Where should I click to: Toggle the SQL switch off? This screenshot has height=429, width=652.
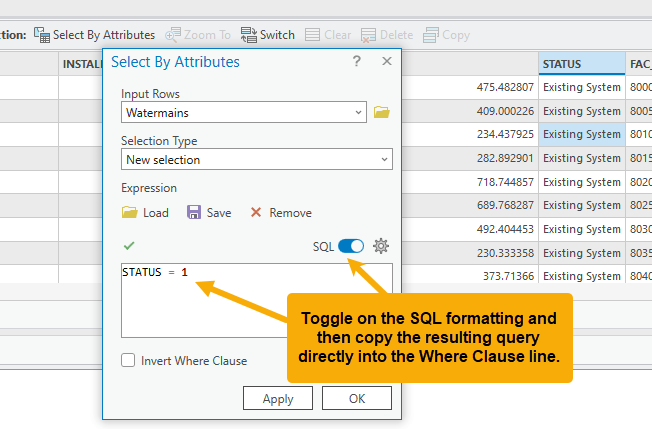351,246
